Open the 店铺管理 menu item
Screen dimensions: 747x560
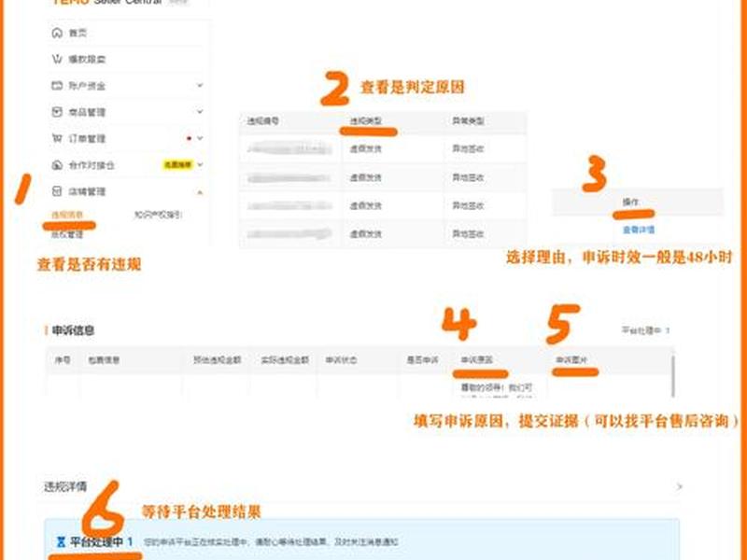(x=87, y=191)
